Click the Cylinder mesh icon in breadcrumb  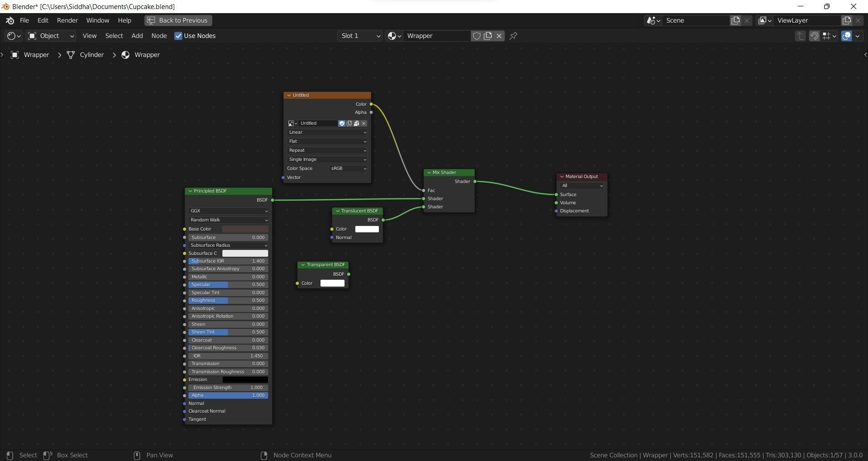click(71, 55)
